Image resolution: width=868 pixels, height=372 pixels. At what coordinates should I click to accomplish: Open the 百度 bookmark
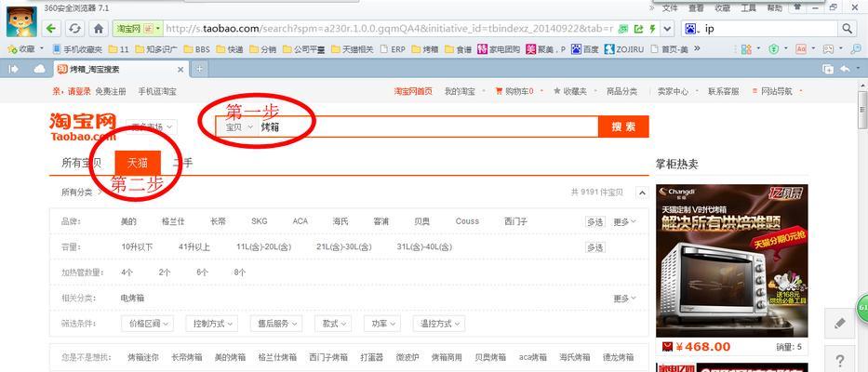[584, 49]
